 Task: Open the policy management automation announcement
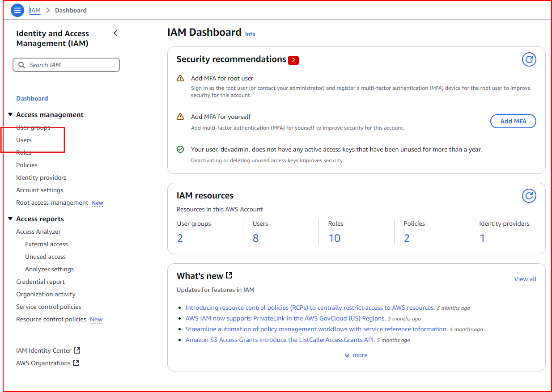click(x=317, y=329)
